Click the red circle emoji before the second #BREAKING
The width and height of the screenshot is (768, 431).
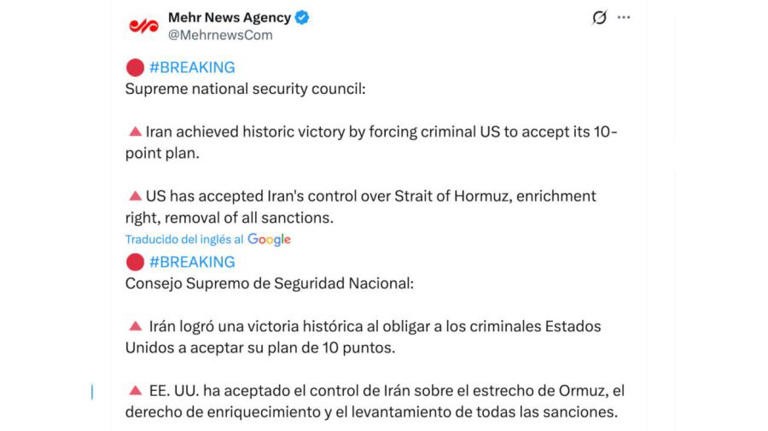pos(135,261)
